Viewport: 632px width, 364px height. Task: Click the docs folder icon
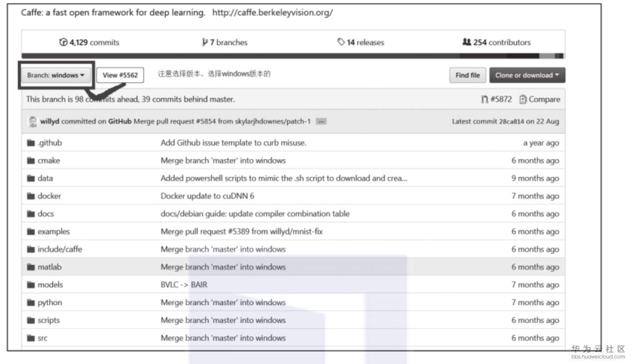pos(31,214)
